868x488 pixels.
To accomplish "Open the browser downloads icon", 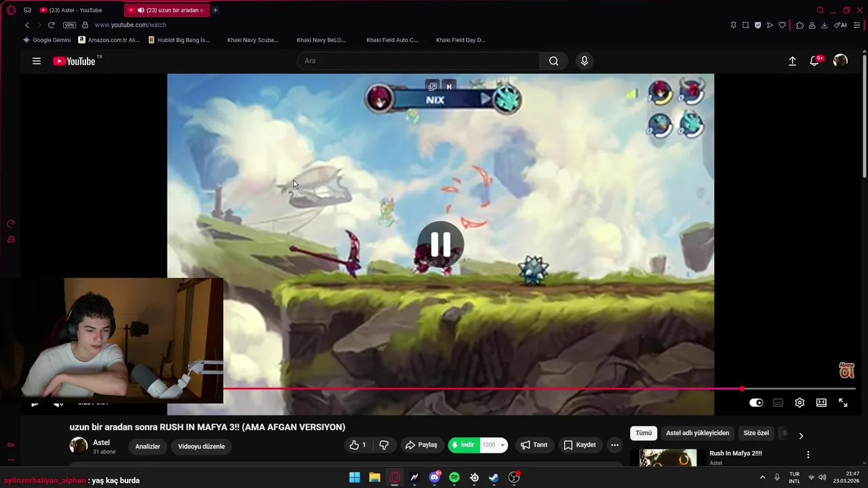I will (x=824, y=25).
